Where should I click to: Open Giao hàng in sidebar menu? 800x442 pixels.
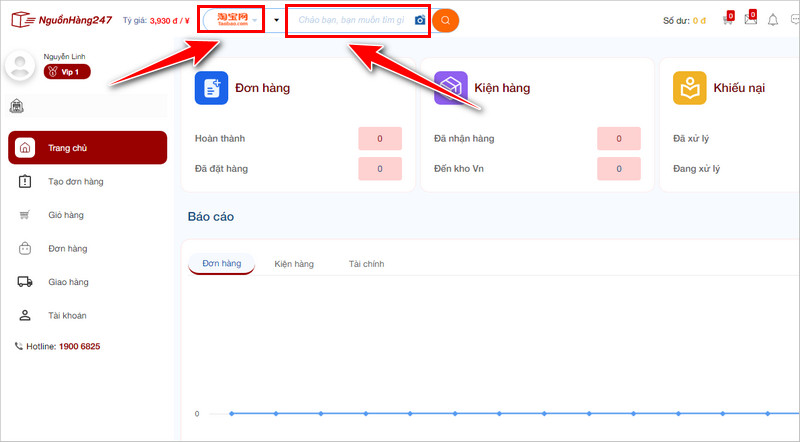click(x=68, y=282)
